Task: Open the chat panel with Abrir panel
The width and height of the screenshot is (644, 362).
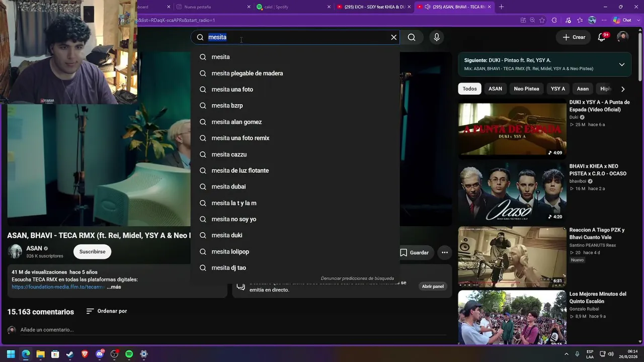Action: (x=433, y=287)
